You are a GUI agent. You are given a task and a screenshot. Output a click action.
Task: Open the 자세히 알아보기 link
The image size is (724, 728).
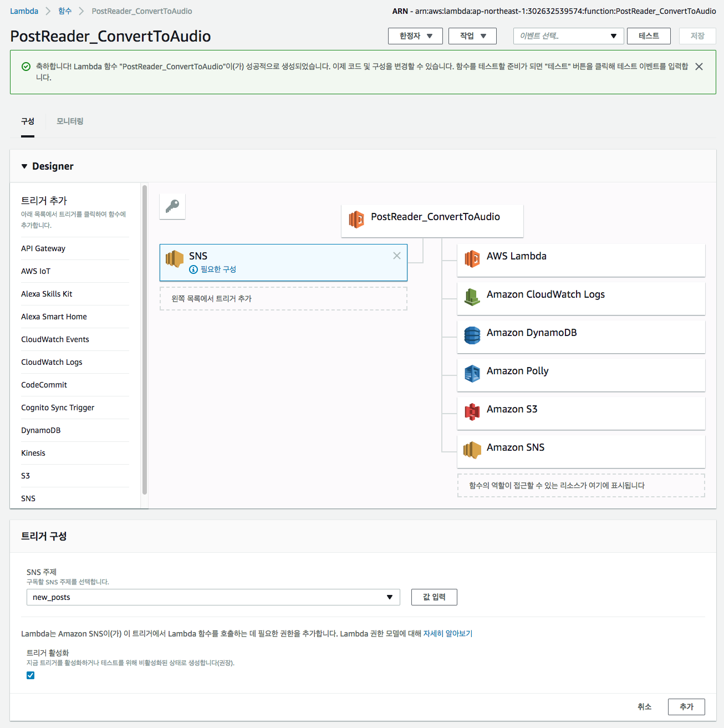(x=448, y=634)
